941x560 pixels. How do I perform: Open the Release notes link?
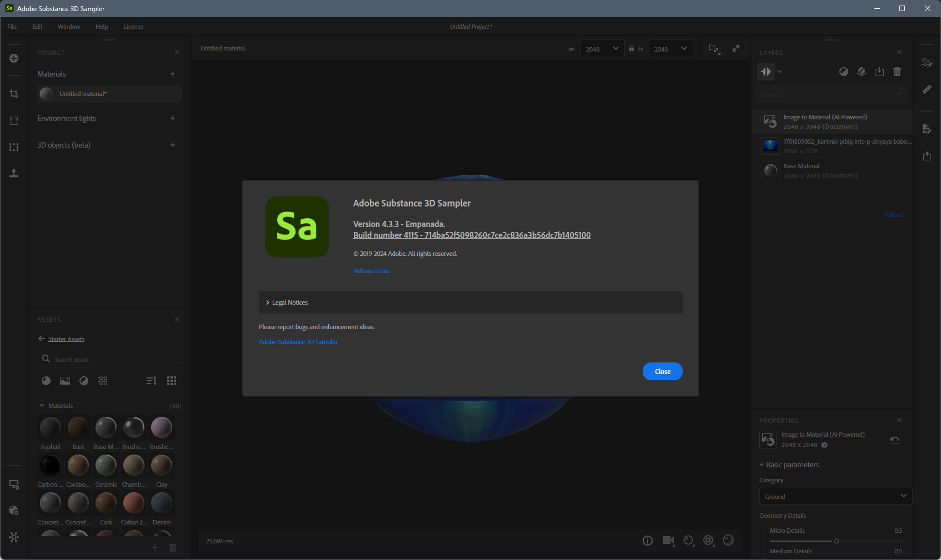point(372,271)
